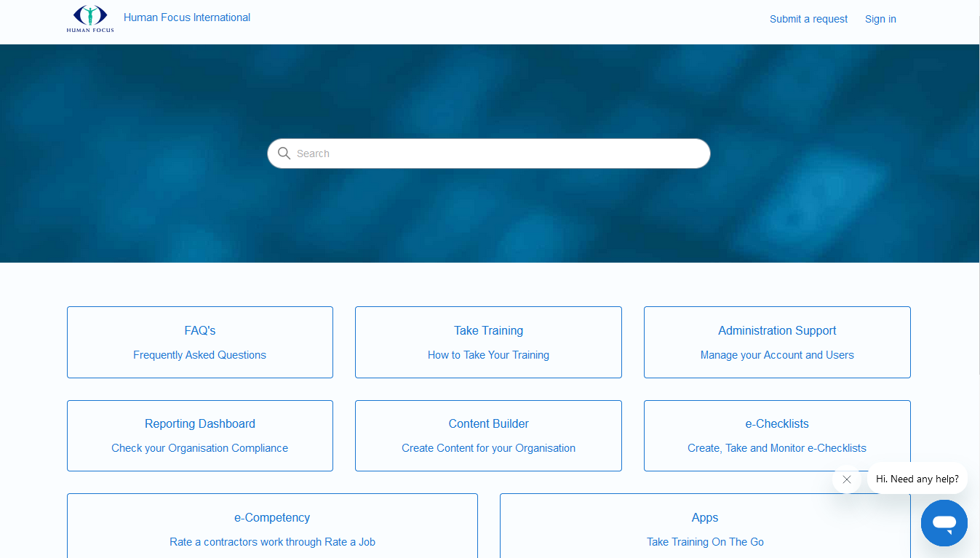
Task: Click inside the Search input field
Action: pos(495,154)
